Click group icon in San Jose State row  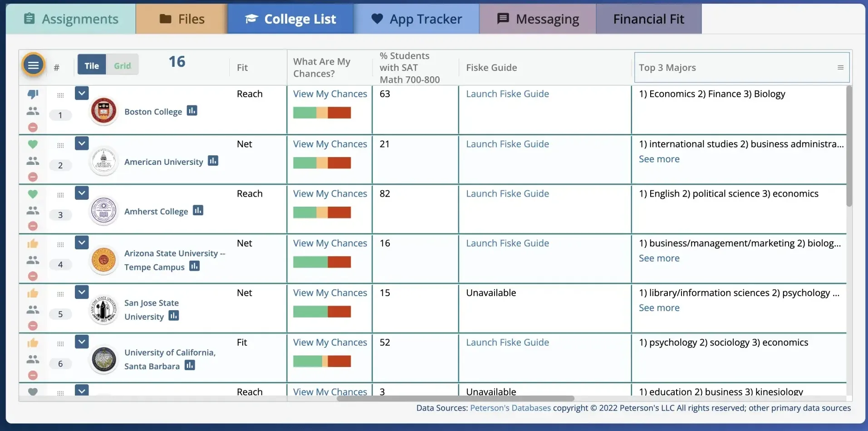click(33, 310)
